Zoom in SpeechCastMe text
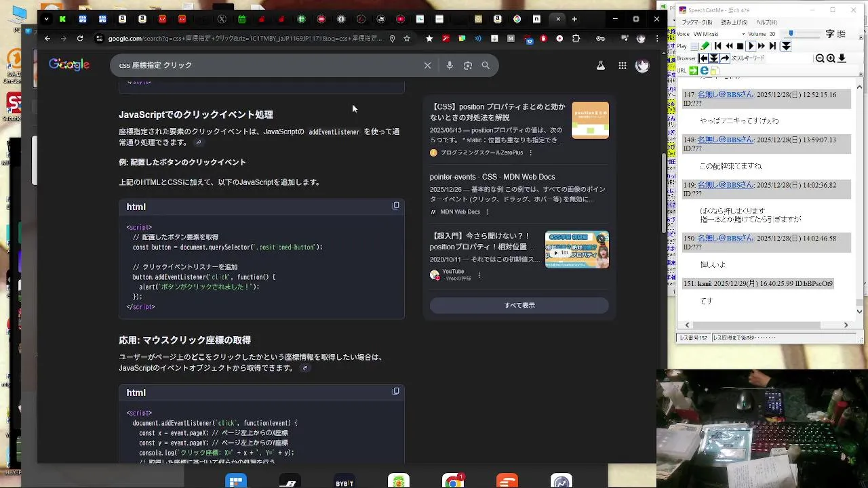Screen dimensions: 868x488 point(831,59)
